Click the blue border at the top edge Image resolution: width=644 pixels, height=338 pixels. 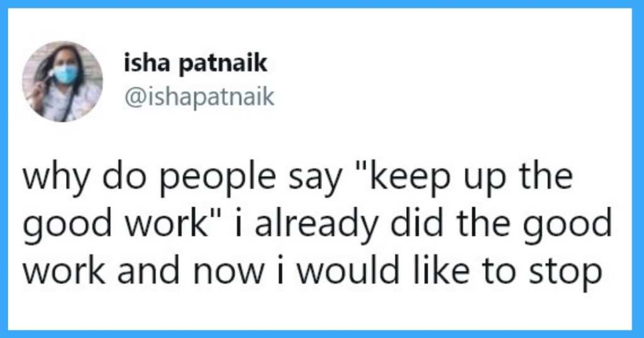click(x=322, y=4)
